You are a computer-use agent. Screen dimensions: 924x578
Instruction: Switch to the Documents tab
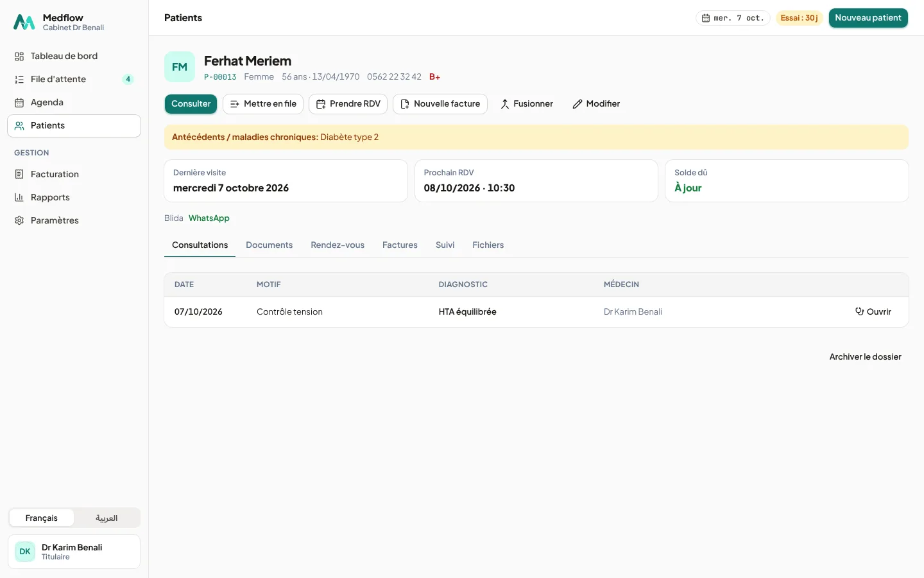click(x=269, y=245)
